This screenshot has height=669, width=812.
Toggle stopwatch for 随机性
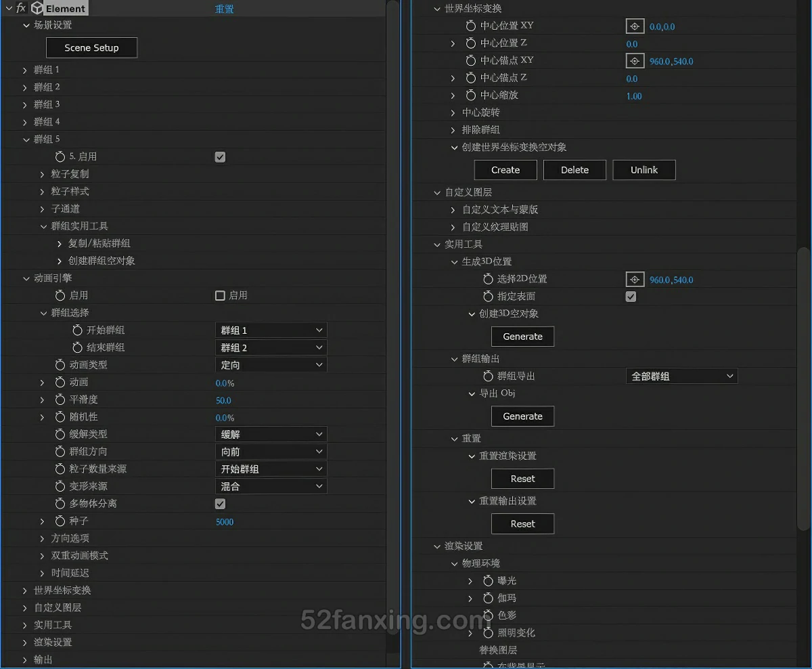tap(60, 417)
